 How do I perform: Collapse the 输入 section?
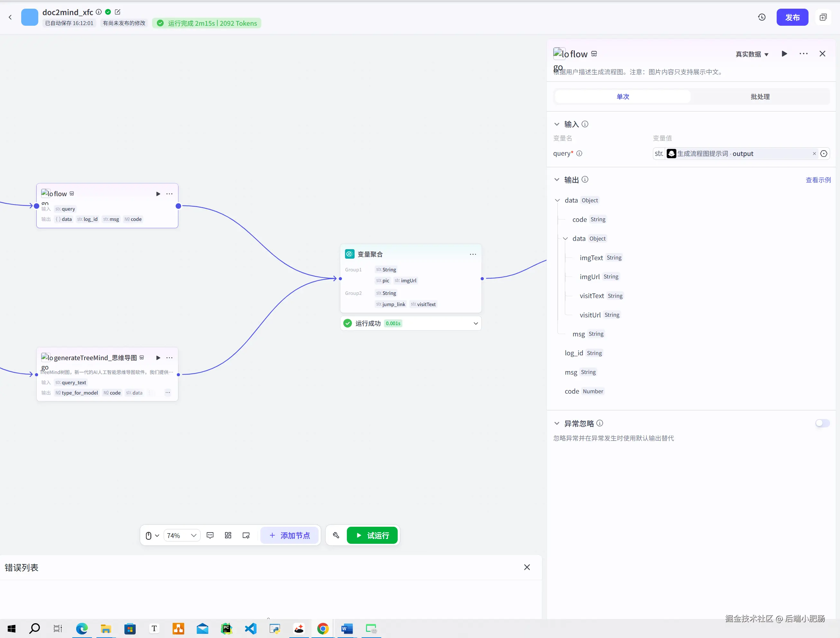(x=557, y=124)
